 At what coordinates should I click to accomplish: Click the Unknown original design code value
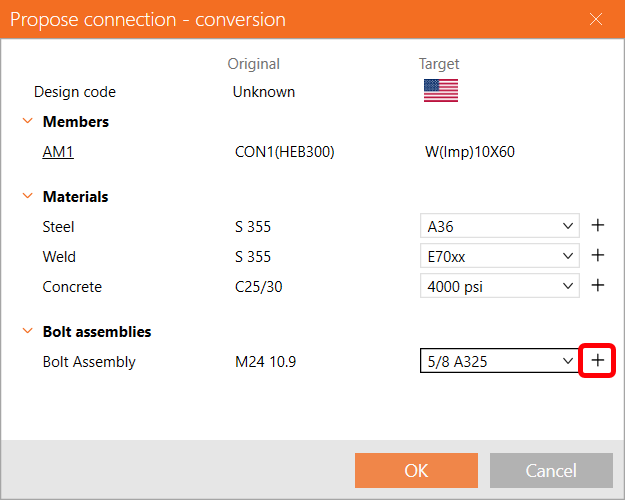point(264,92)
